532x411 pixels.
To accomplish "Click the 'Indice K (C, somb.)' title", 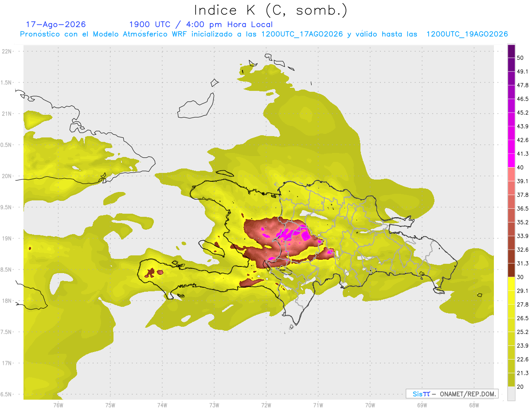I will [270, 11].
